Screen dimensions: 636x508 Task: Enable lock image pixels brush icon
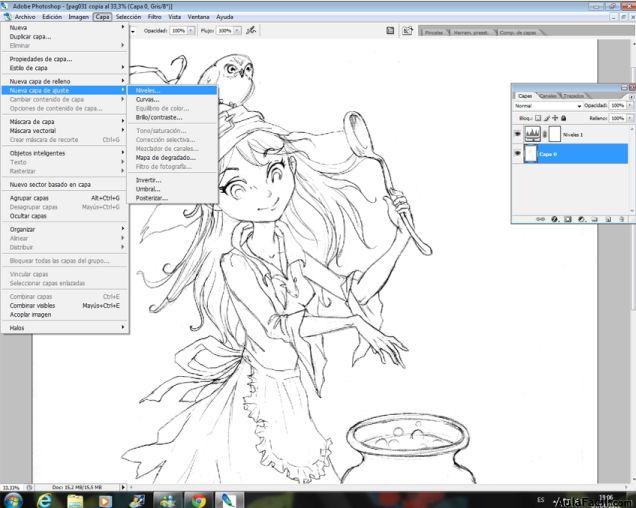coord(546,118)
